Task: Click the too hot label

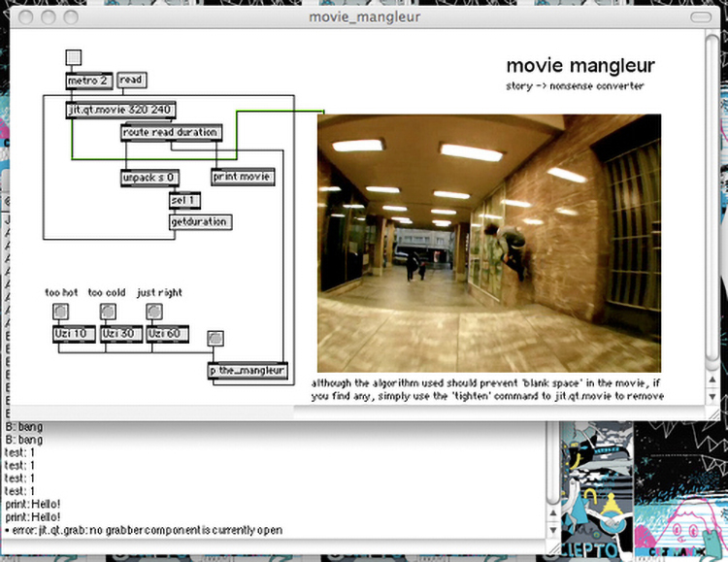Action: pyautogui.click(x=61, y=292)
